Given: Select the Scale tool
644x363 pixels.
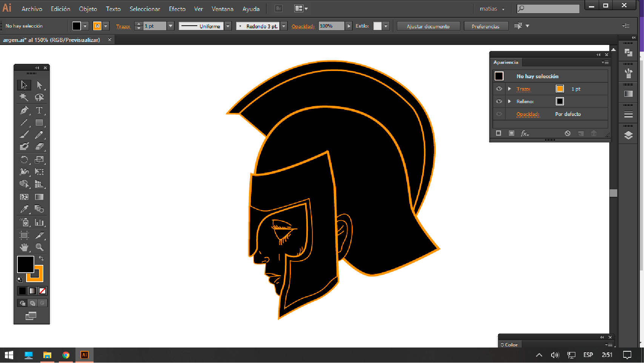Looking at the screenshot, I should click(39, 159).
